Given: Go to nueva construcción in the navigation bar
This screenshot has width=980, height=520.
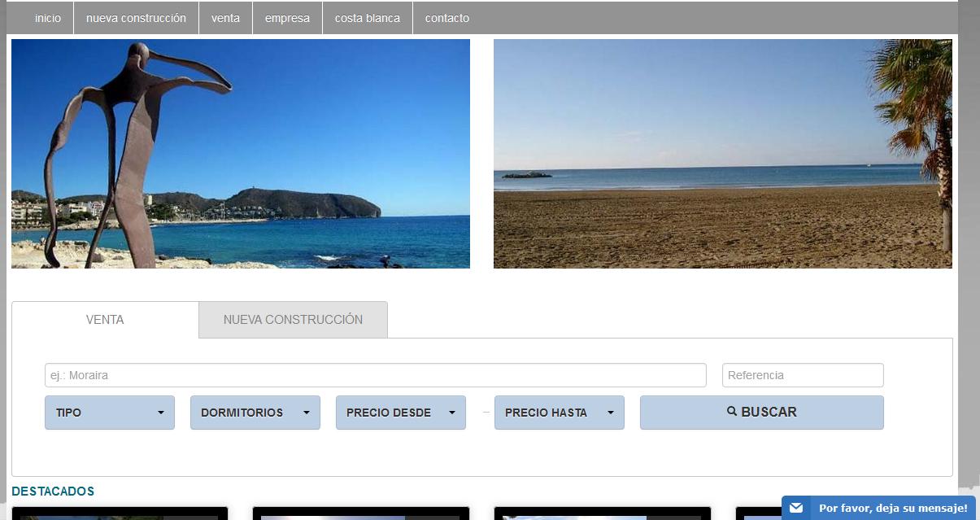Looking at the screenshot, I should pos(136,18).
